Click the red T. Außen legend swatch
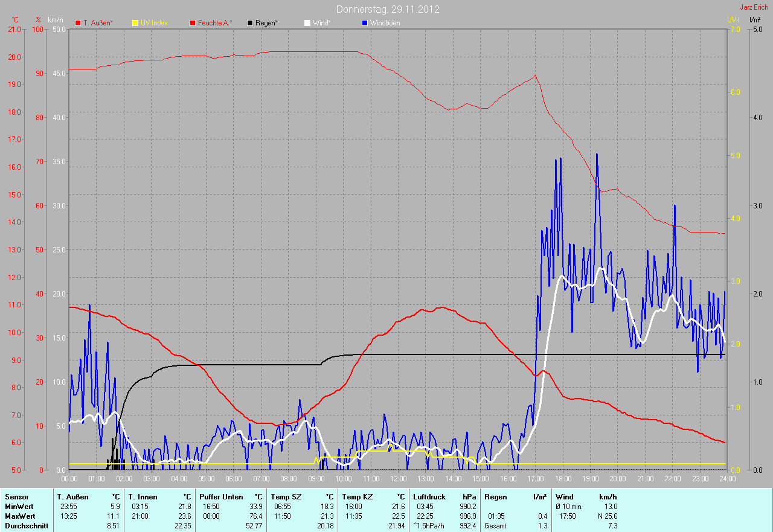 (78, 23)
